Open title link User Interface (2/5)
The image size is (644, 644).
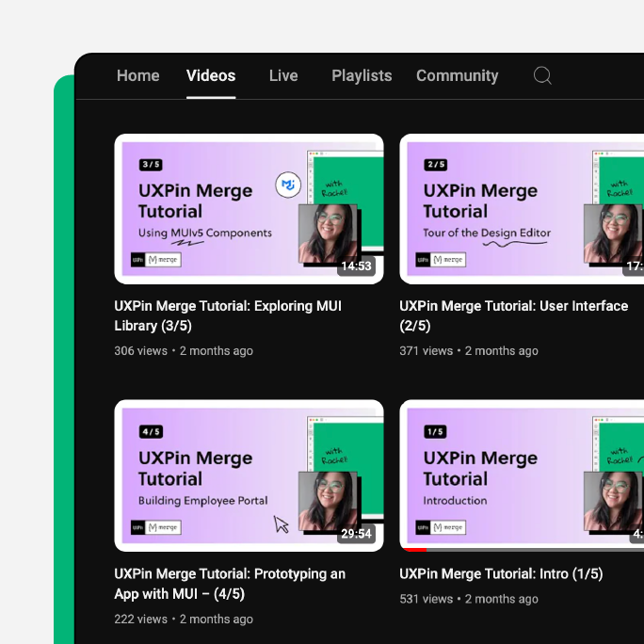[514, 315]
